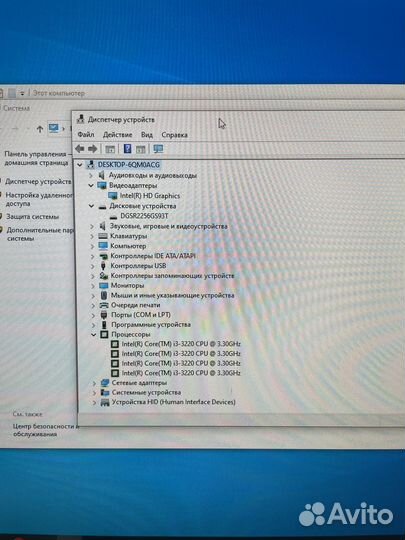Viewport: 405px width, 540px height.
Task: Click the scan for hardware changes monitor icon
Action: pos(158,149)
